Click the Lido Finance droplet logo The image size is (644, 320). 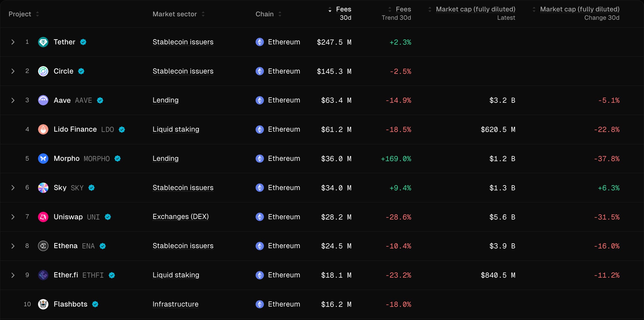click(43, 129)
